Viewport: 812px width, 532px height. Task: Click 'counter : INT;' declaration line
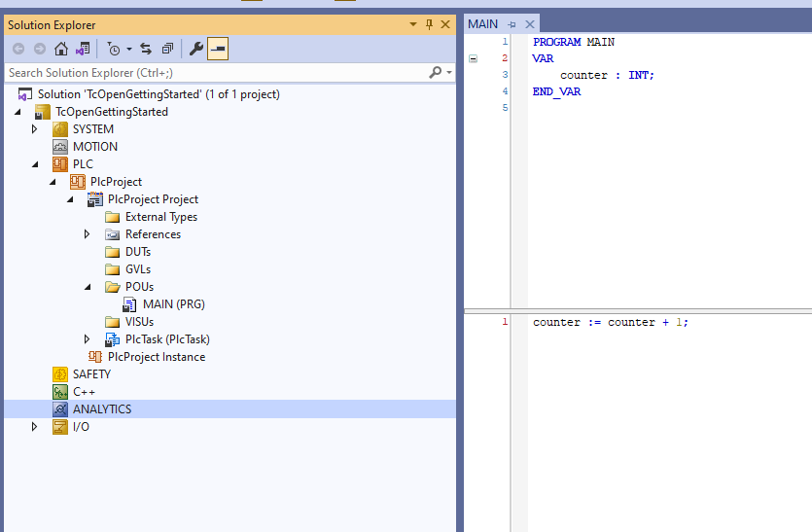point(607,75)
